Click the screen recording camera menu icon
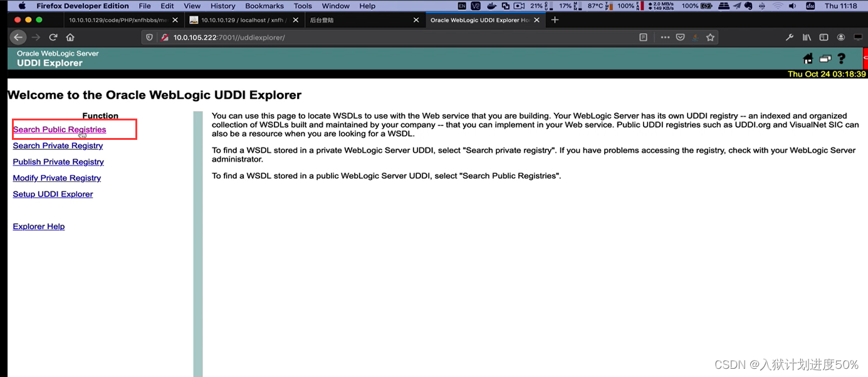The height and width of the screenshot is (377, 868). [x=519, y=6]
